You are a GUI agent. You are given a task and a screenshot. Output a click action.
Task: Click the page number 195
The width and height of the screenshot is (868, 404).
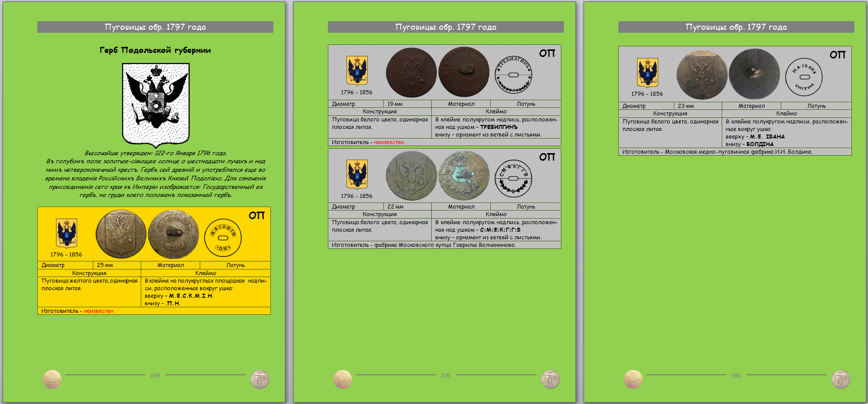pos(445,375)
